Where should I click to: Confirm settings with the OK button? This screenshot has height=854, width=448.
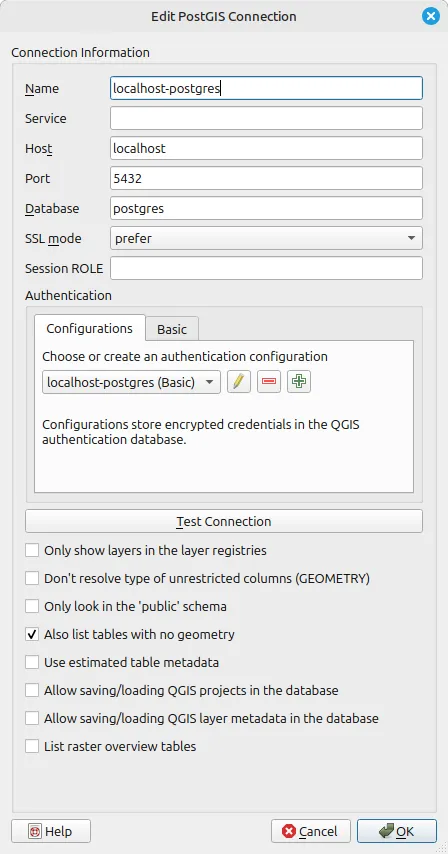click(397, 831)
